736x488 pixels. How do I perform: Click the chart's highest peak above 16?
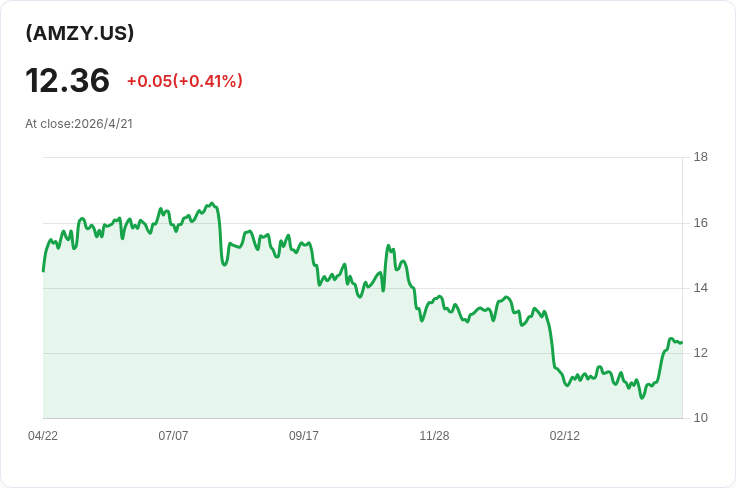tap(212, 203)
